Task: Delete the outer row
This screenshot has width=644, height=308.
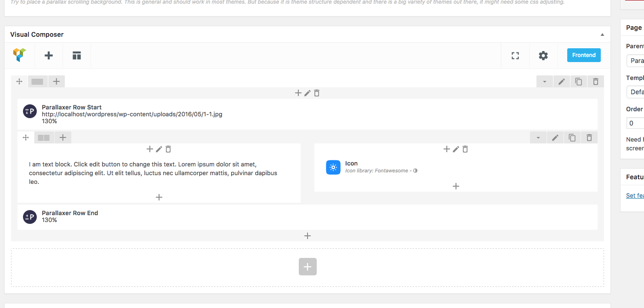Action: 596,82
